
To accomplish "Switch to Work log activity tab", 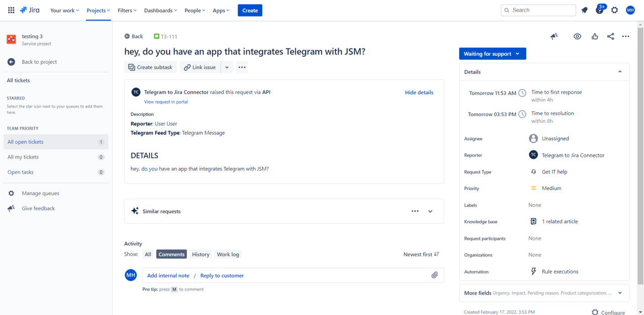I will coord(228,254).
